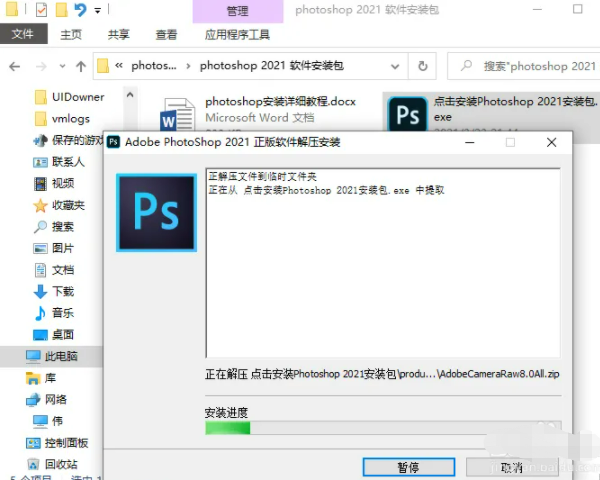The image size is (600, 480).
Task: Click the large Photoshop logo in installer
Action: click(157, 212)
